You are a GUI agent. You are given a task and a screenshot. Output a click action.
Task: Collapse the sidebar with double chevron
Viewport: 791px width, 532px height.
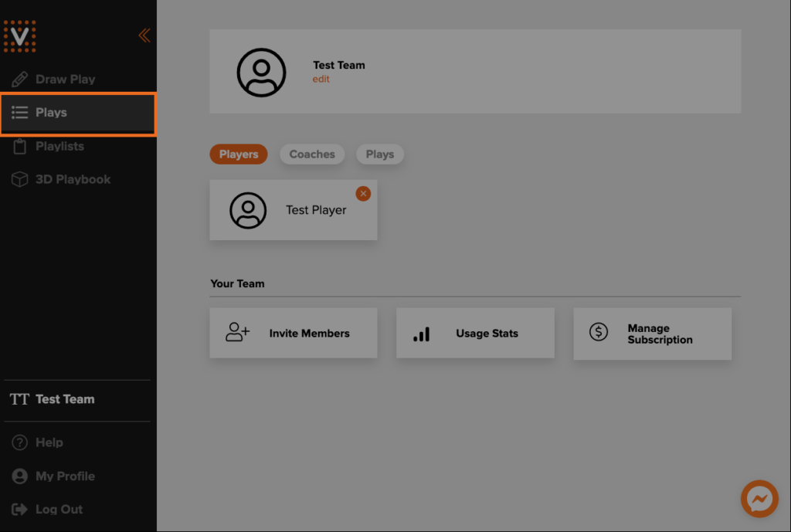tap(144, 36)
